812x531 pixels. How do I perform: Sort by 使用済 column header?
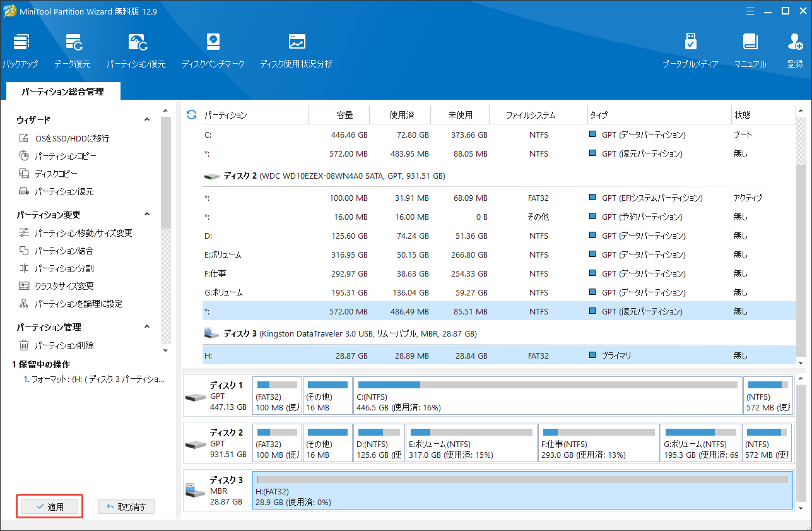point(401,115)
